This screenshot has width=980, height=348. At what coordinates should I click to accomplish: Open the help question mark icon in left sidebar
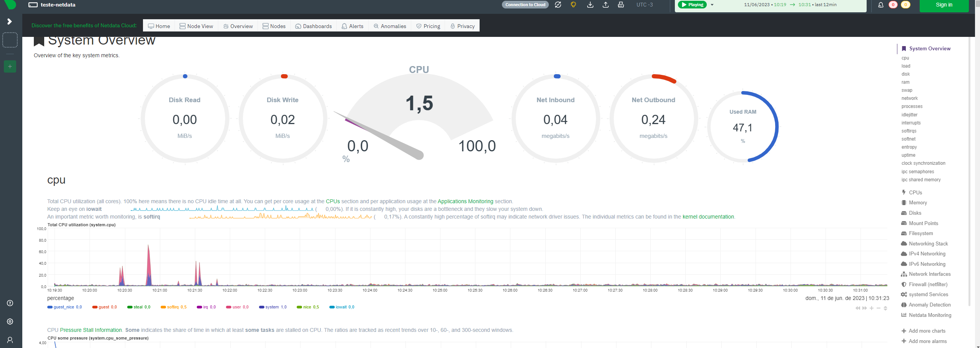(10, 303)
